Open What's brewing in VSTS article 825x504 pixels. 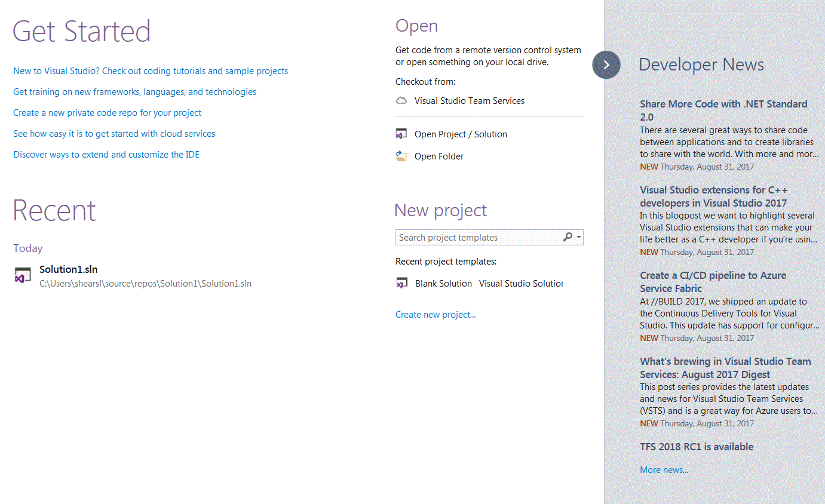(x=725, y=368)
